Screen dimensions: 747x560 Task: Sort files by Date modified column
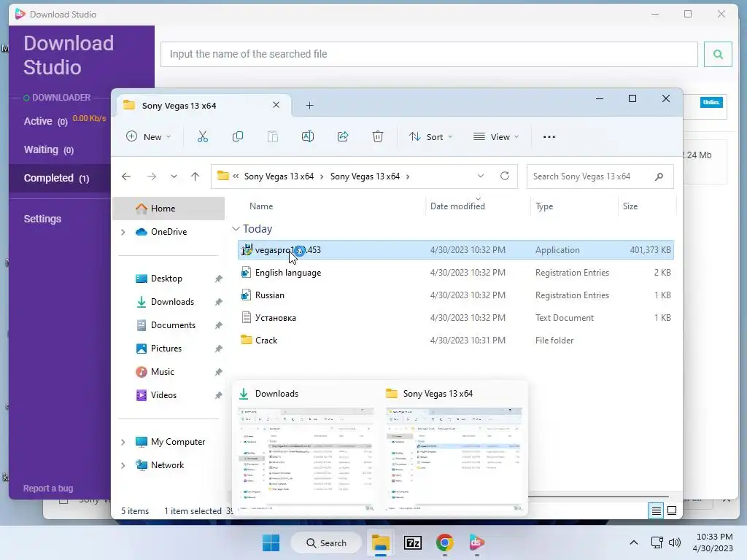(x=457, y=206)
